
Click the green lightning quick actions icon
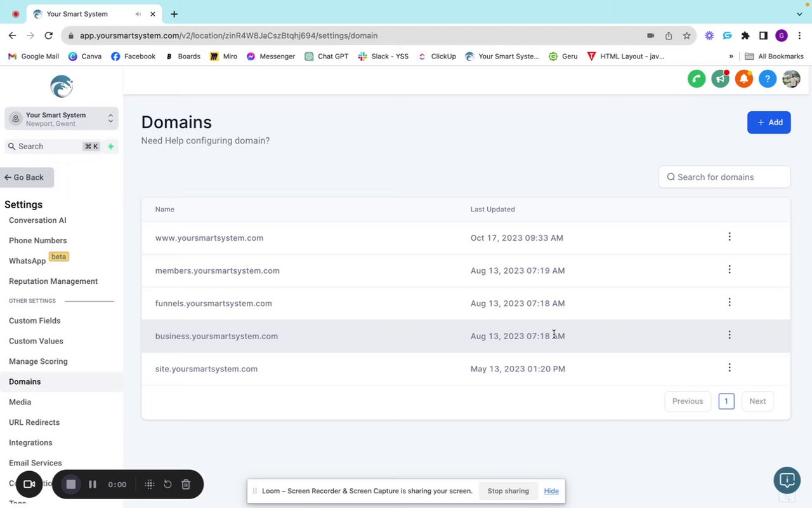(110, 147)
